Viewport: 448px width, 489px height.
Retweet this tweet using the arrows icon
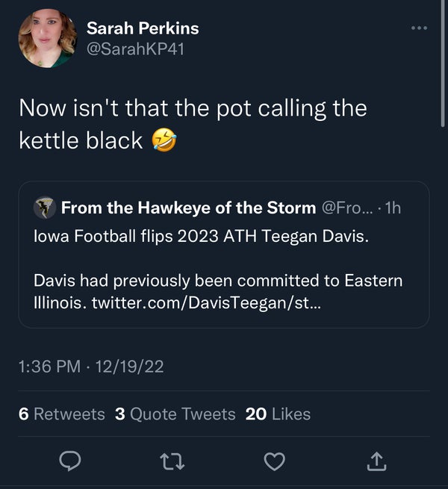(x=172, y=463)
